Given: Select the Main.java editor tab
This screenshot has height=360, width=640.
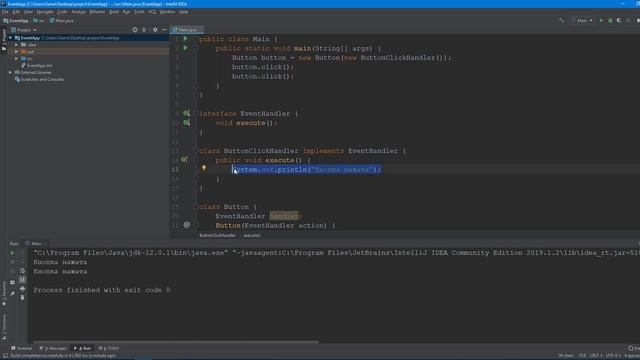Looking at the screenshot, I should click(187, 30).
